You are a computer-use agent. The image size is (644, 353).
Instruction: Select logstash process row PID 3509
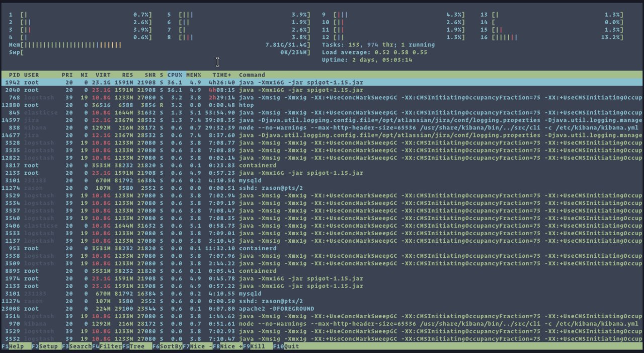pyautogui.click(x=322, y=263)
